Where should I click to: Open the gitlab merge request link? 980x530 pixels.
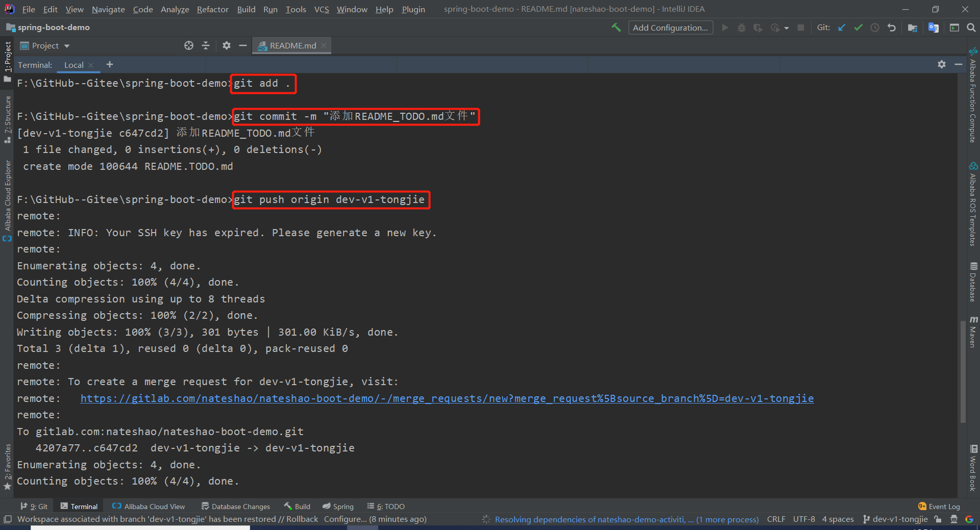(447, 398)
